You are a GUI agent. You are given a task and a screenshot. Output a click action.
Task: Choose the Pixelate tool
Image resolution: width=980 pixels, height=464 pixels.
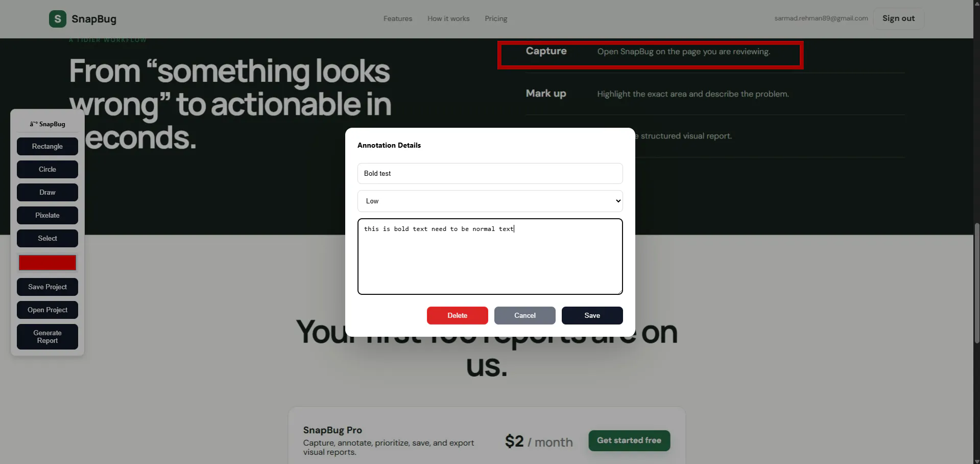[47, 215]
